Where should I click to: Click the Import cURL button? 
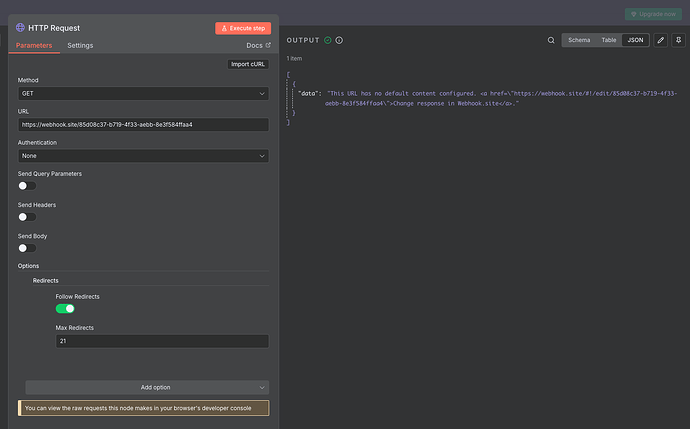pyautogui.click(x=248, y=64)
